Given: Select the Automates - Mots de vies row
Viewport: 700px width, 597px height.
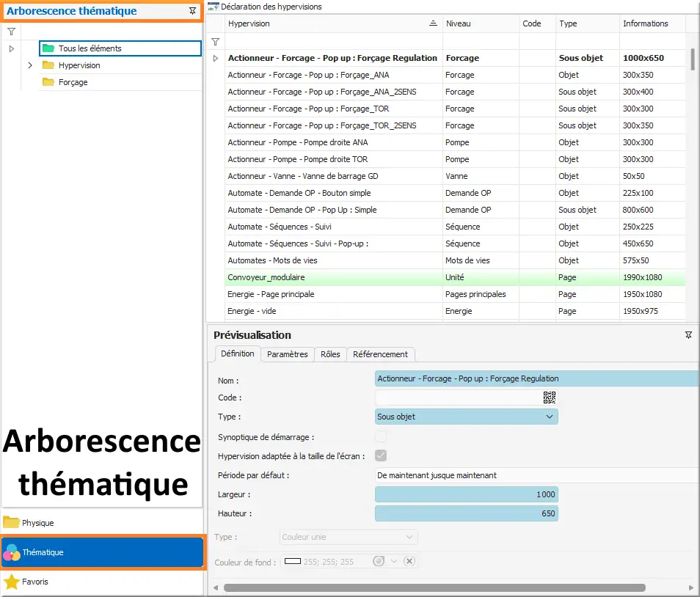Looking at the screenshot, I should (456, 260).
